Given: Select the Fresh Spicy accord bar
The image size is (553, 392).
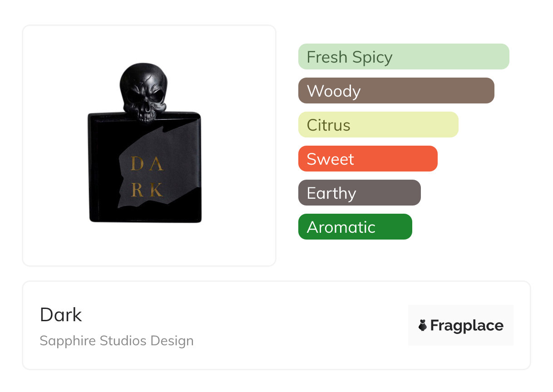Looking at the screenshot, I should (404, 57).
